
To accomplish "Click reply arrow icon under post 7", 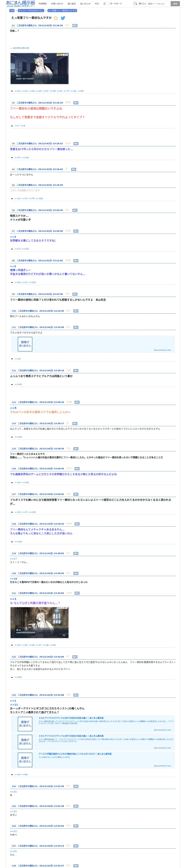I will [x=12, y=249].
